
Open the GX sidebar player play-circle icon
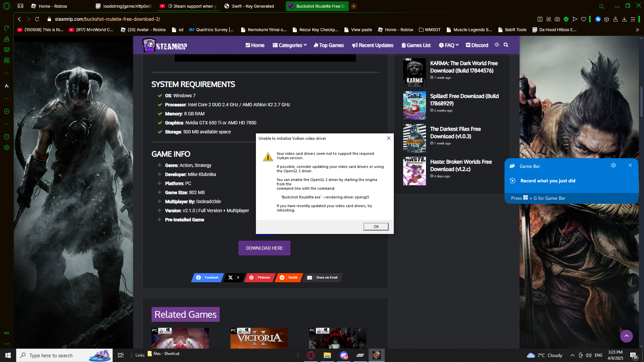pos(6,111)
